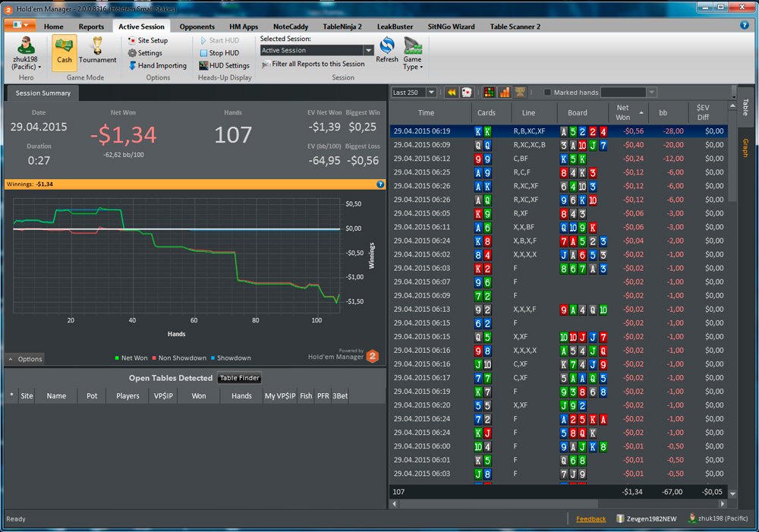Viewport: 759px width, 532px height.
Task: Open the Home ribbon tab
Action: (53, 27)
